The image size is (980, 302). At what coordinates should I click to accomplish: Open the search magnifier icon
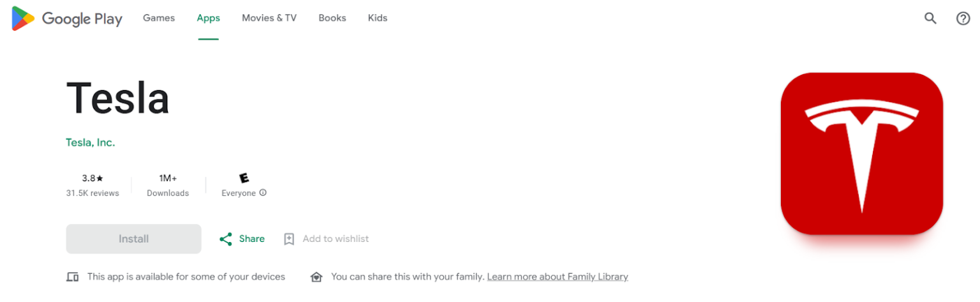[930, 19]
